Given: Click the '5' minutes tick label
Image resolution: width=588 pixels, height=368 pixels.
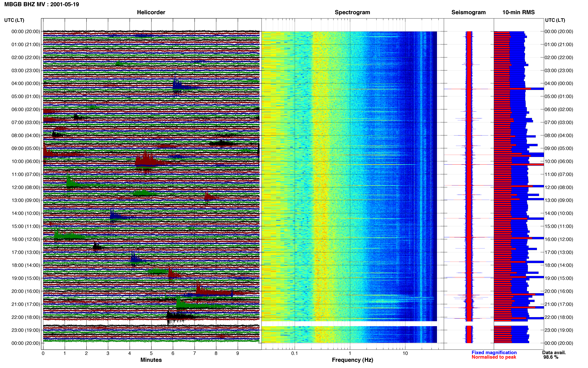Looking at the screenshot, I should (x=151, y=353).
